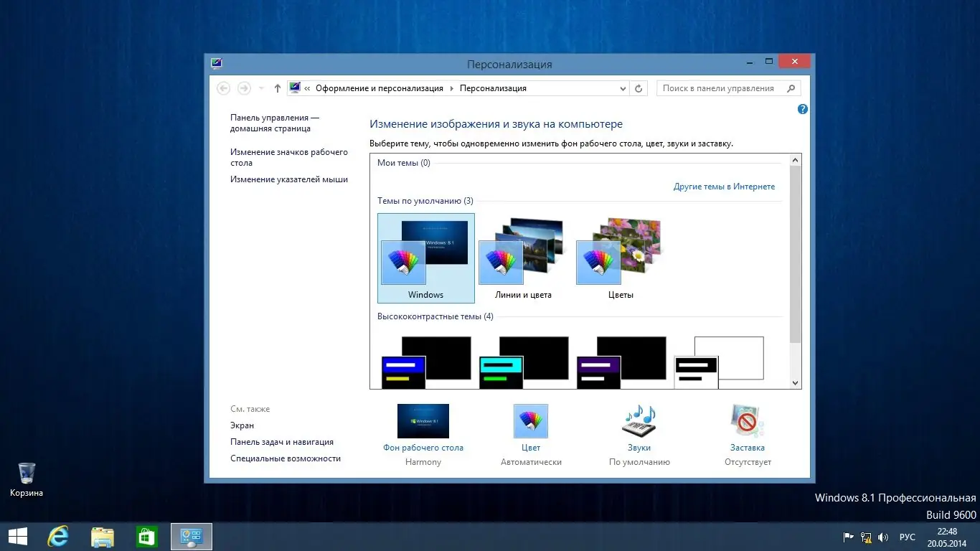Select the Цветы theme
The height and width of the screenshot is (551, 980).
(620, 251)
